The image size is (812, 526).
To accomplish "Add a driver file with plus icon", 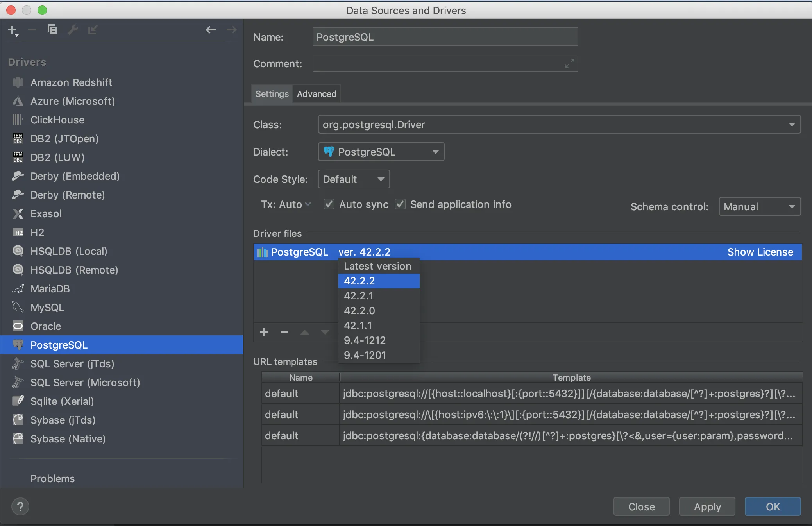I will [x=264, y=332].
